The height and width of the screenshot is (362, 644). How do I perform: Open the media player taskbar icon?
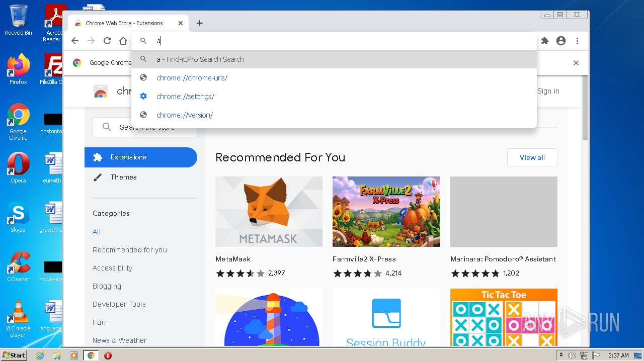click(74, 355)
